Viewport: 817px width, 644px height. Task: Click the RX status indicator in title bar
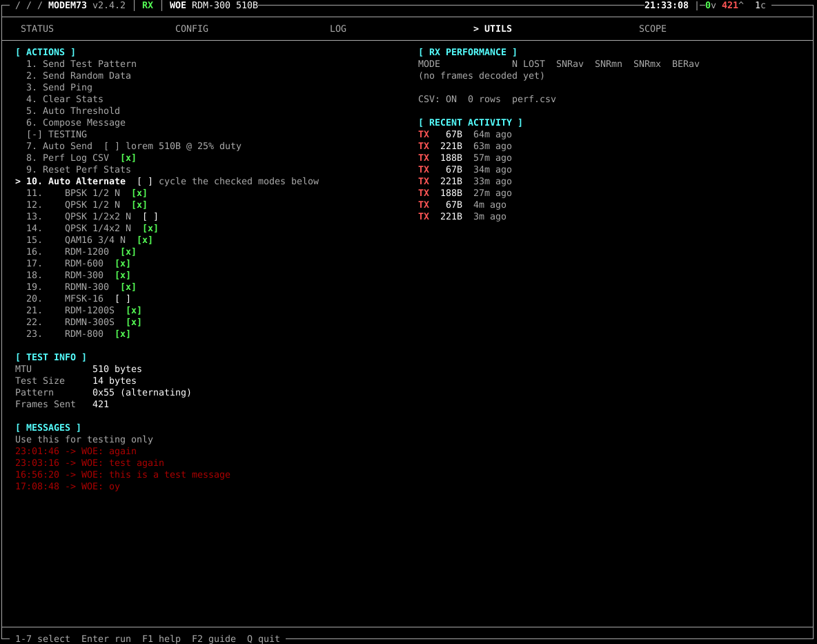pyautogui.click(x=148, y=6)
